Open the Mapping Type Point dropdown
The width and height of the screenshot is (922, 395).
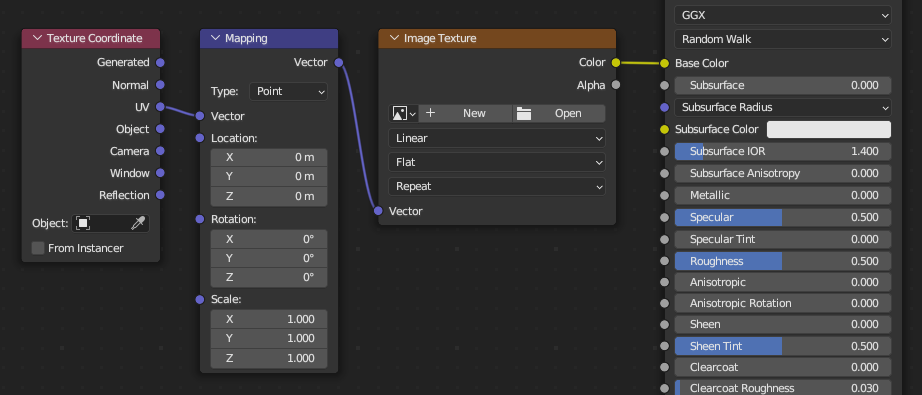coord(288,91)
